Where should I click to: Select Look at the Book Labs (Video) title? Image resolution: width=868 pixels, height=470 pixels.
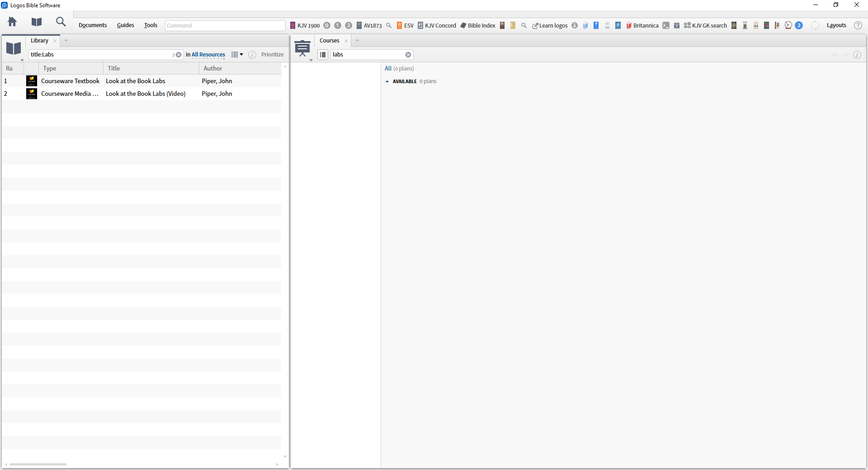click(146, 94)
